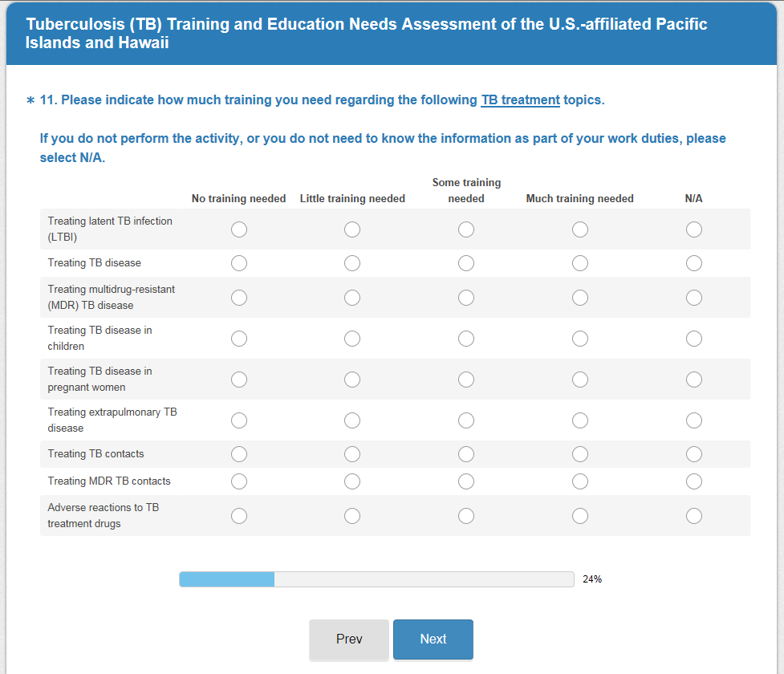784x674 pixels.
Task: Mark 'Much training needed' for TB disease in children
Action: [580, 339]
